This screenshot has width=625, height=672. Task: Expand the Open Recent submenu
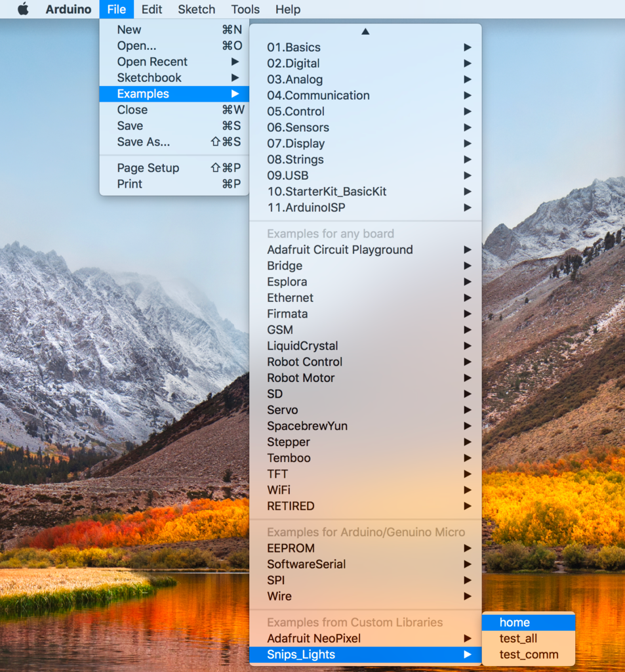coord(174,62)
